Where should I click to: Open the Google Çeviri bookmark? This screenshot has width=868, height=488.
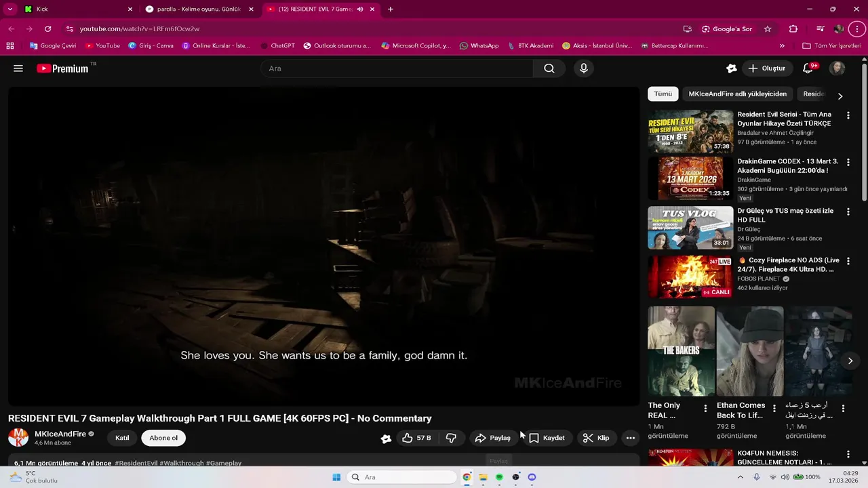click(x=53, y=45)
